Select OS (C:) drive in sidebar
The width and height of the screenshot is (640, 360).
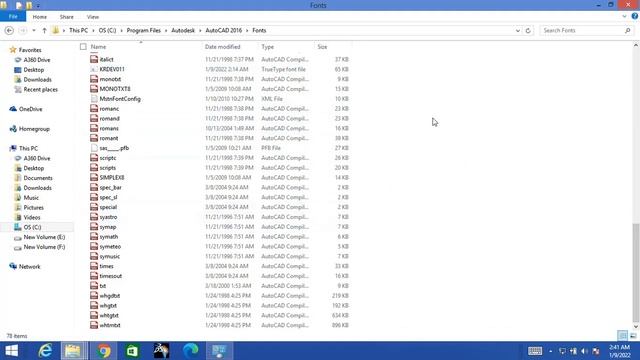pos(32,227)
